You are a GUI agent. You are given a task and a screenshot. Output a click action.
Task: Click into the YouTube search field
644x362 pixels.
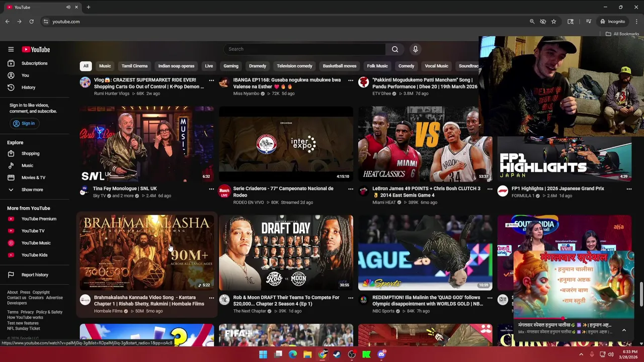(304, 49)
